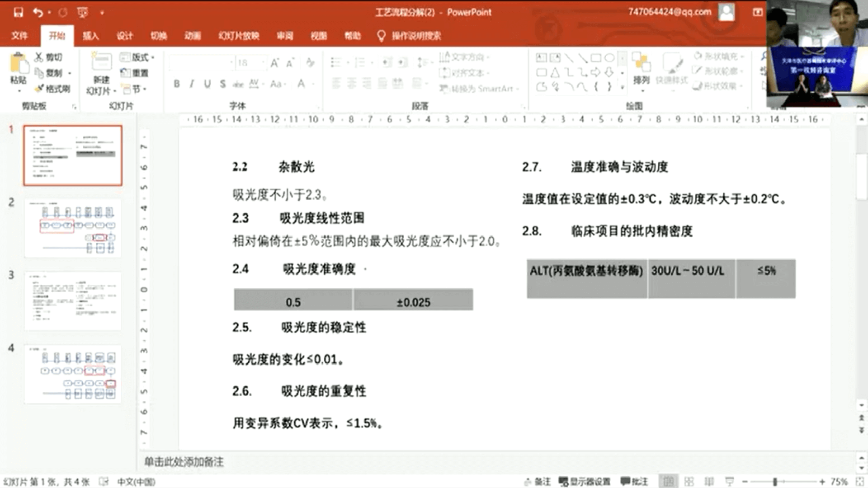The image size is (868, 488).
Task: Expand the Section (节) dropdown
Action: click(x=137, y=89)
